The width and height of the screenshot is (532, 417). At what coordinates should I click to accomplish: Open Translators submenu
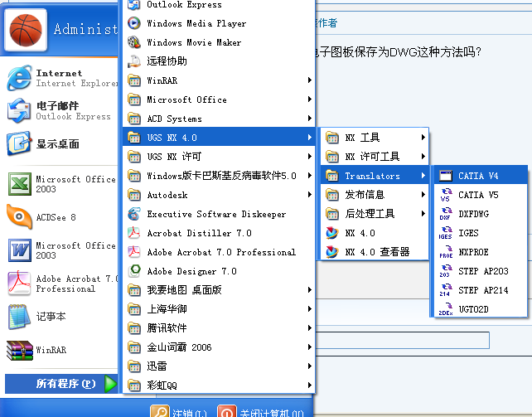coord(375,176)
